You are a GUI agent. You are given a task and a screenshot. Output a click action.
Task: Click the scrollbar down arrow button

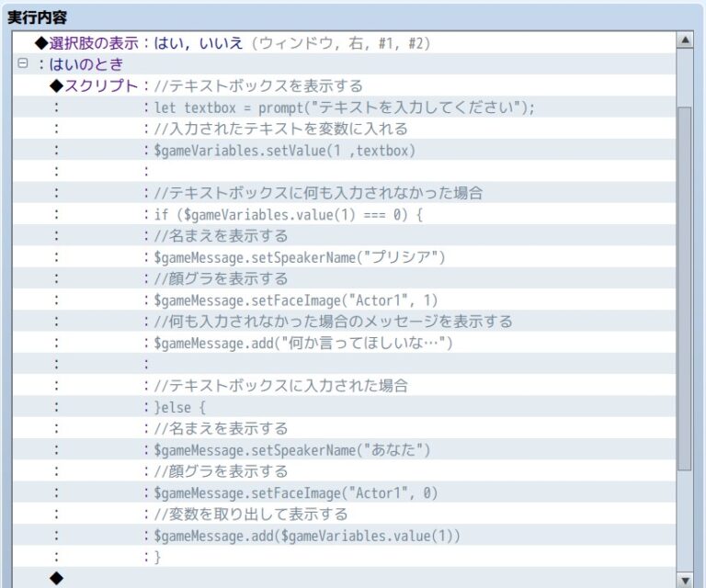[x=684, y=579]
